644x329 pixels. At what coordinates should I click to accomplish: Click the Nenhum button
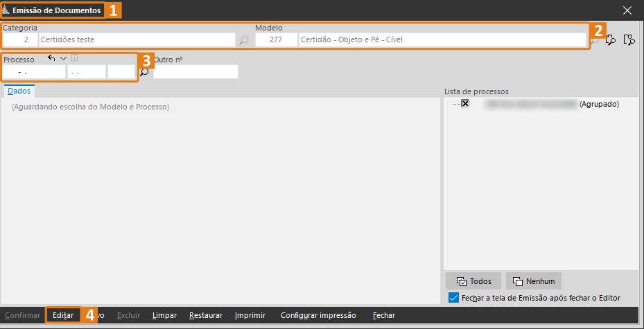[x=534, y=281]
